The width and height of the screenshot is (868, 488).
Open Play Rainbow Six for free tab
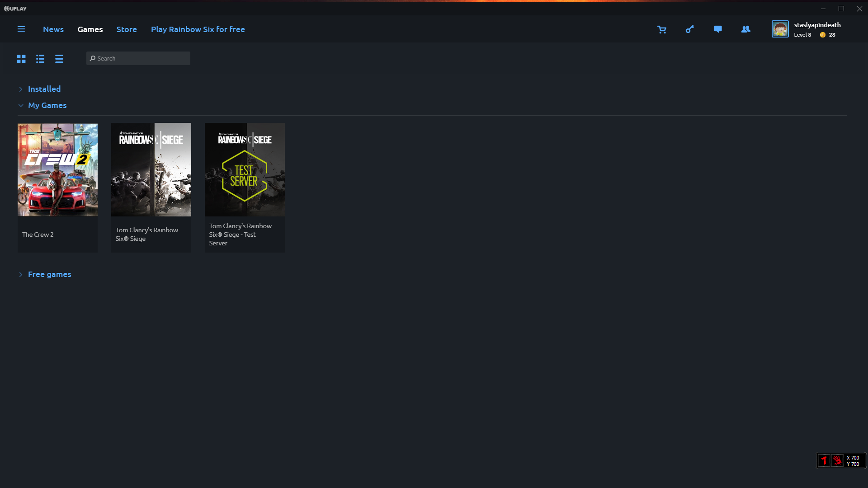[198, 29]
